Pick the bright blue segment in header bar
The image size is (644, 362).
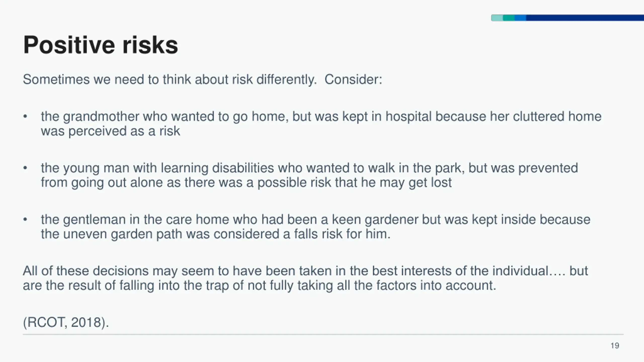click(x=520, y=18)
